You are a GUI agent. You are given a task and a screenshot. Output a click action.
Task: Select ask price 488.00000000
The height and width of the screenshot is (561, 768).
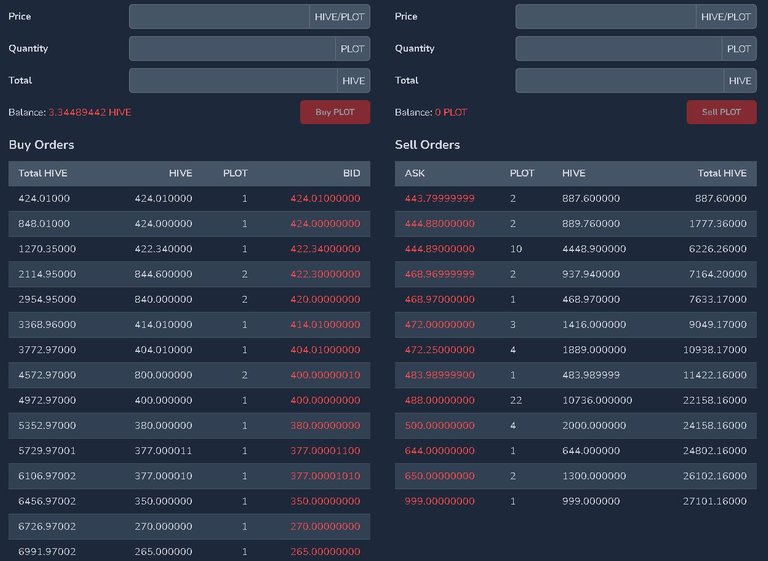click(440, 400)
